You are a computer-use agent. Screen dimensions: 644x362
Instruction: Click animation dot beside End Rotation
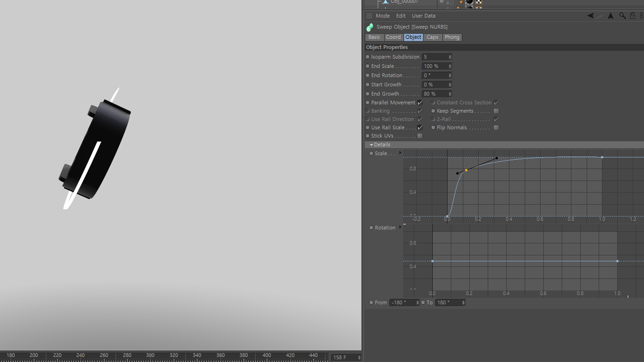[x=368, y=75]
